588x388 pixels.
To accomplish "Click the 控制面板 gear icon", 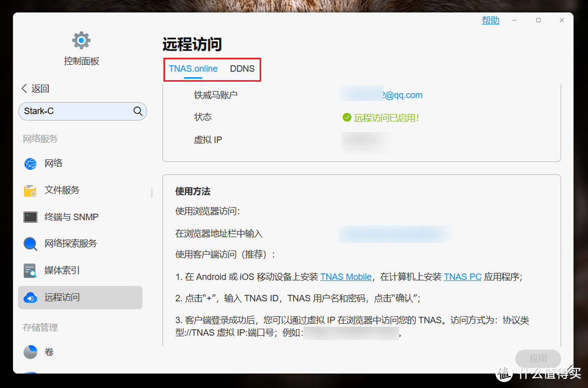I will point(81,40).
